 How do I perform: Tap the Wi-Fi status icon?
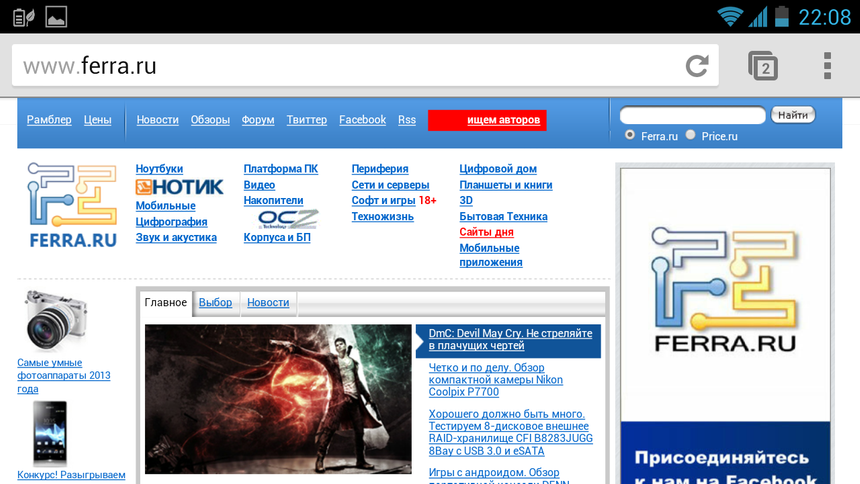[730, 16]
